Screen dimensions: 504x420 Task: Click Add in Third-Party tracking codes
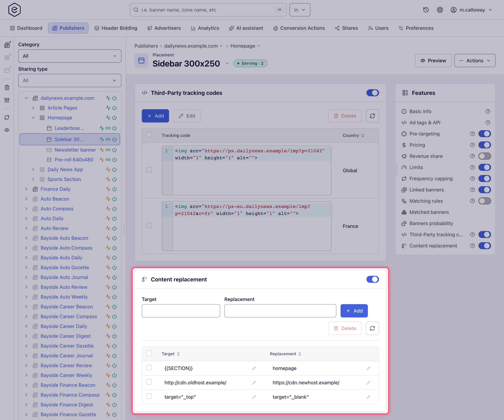(x=155, y=116)
